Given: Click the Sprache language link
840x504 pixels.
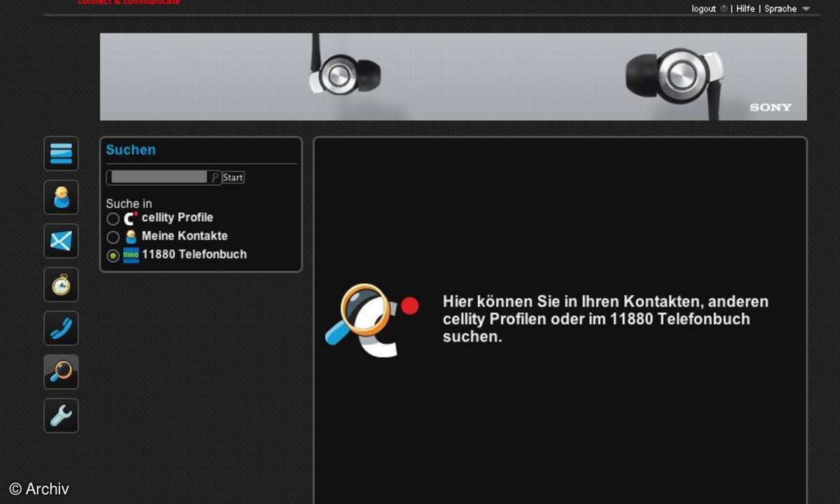Looking at the screenshot, I should coord(780,8).
